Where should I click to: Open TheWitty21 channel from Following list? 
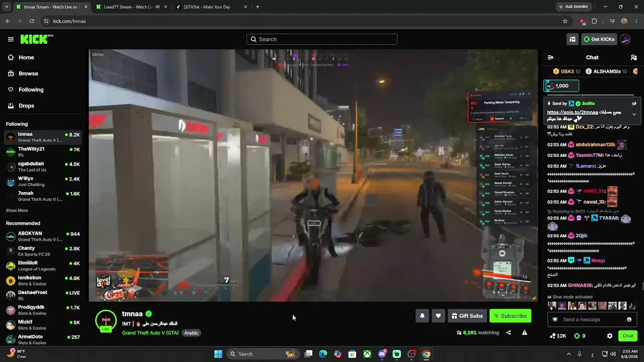44,152
